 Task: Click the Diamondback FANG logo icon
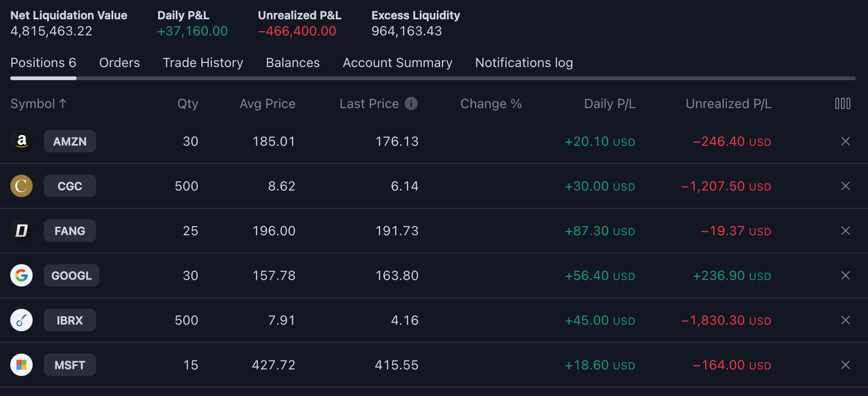coord(21,231)
